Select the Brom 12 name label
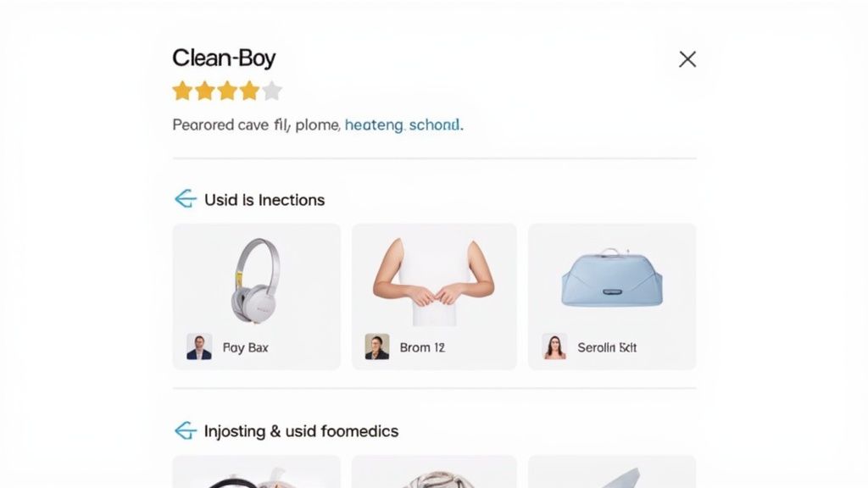Viewport: 868px width, 488px height. [422, 347]
